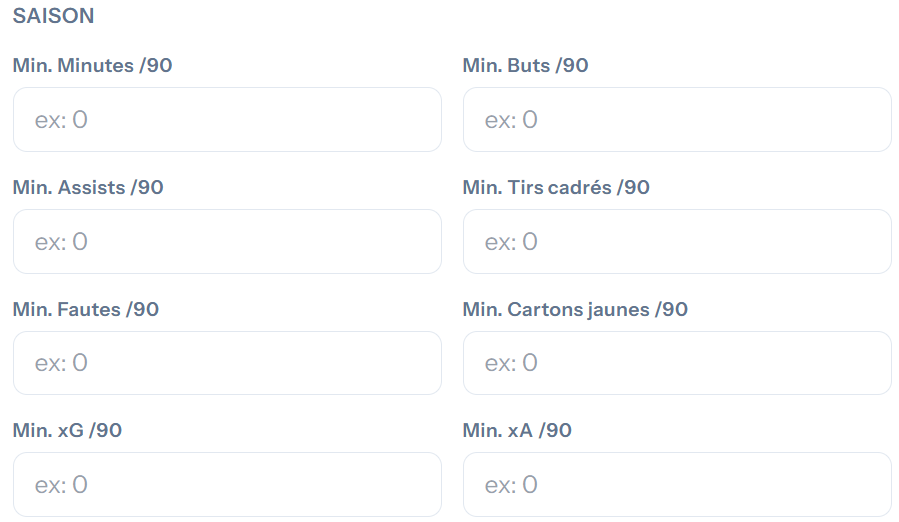Activate the Min. Fautes /90 input
Screen dimensions: 899x522
(x=227, y=363)
